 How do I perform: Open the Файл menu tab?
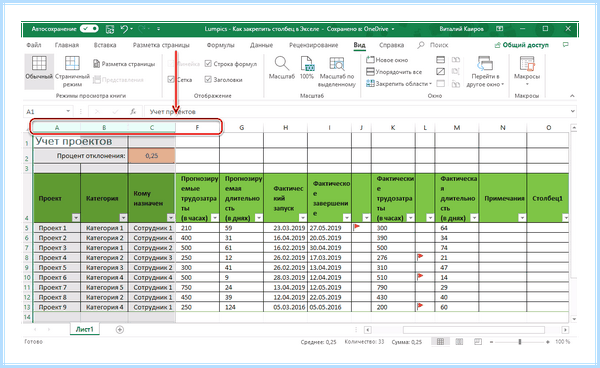pyautogui.click(x=34, y=45)
